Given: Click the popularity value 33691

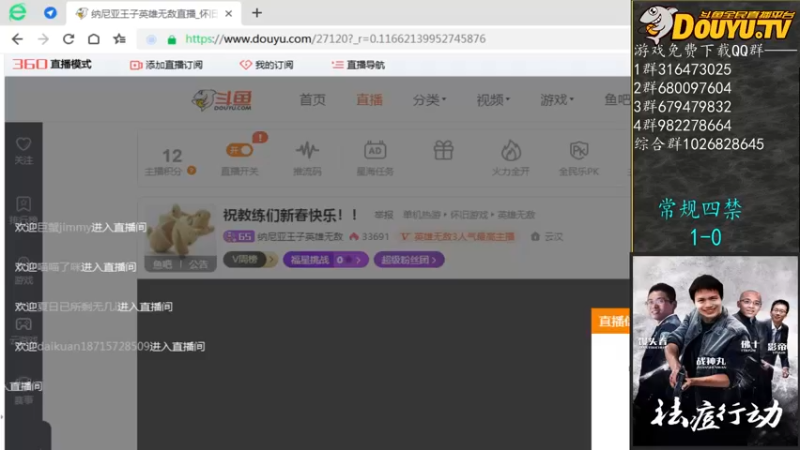Looking at the screenshot, I should pyautogui.click(x=375, y=237).
